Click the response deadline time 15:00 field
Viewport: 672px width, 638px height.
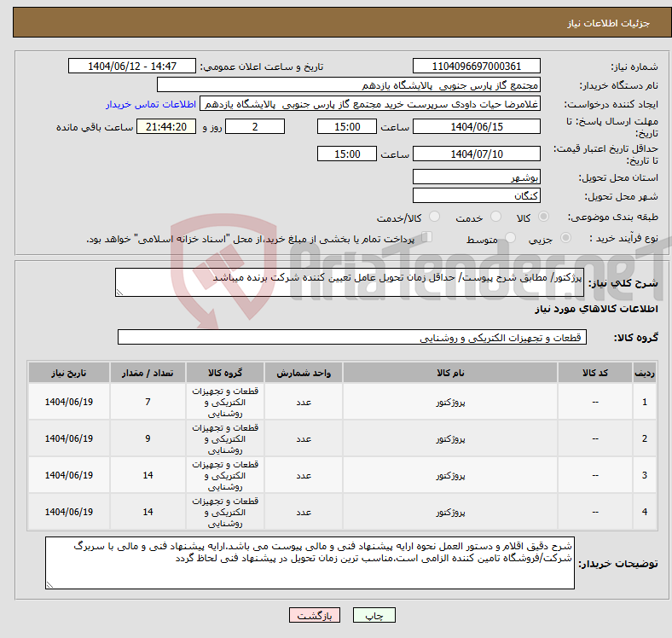tap(347, 126)
